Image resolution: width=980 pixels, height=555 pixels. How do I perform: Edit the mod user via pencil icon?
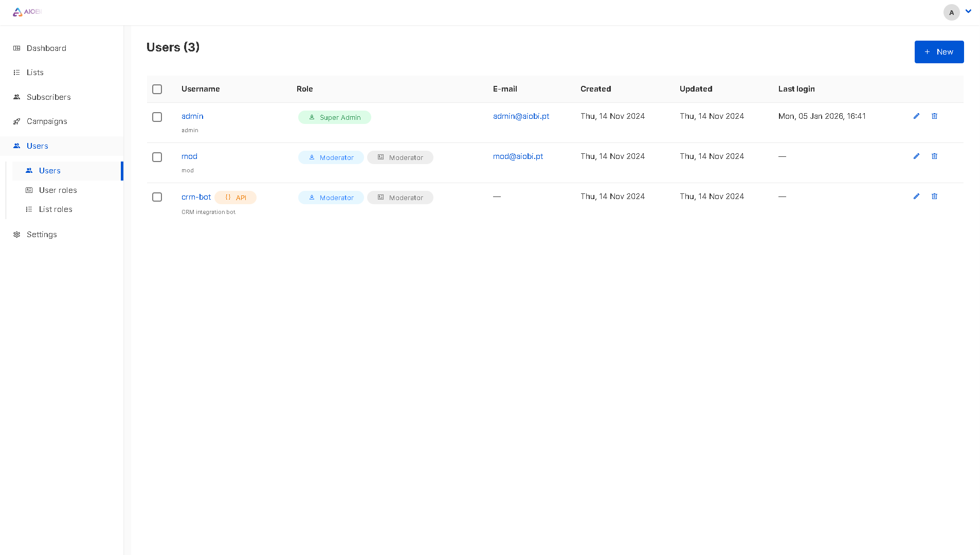coord(916,156)
